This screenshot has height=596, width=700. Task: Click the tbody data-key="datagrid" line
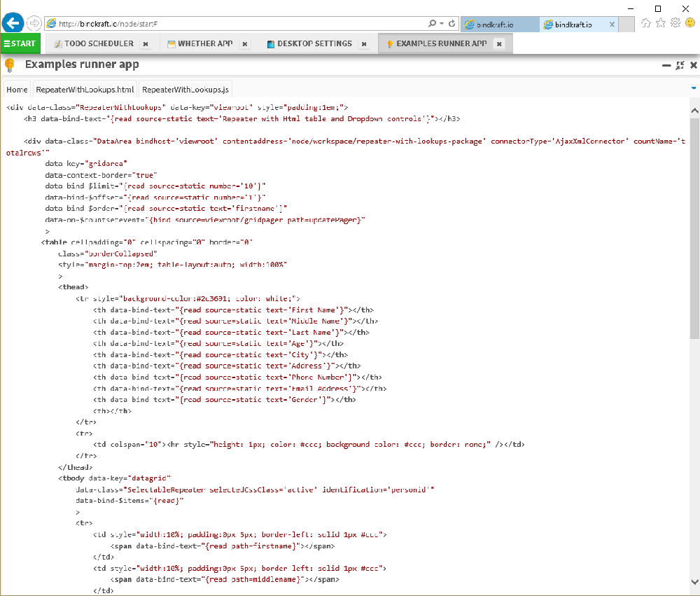pyautogui.click(x=114, y=478)
